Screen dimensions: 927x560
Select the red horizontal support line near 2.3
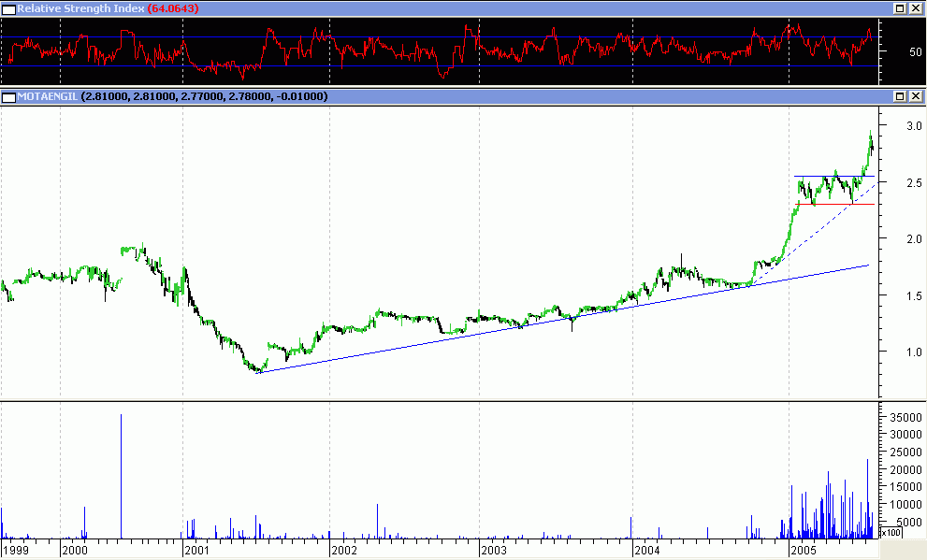tap(834, 205)
